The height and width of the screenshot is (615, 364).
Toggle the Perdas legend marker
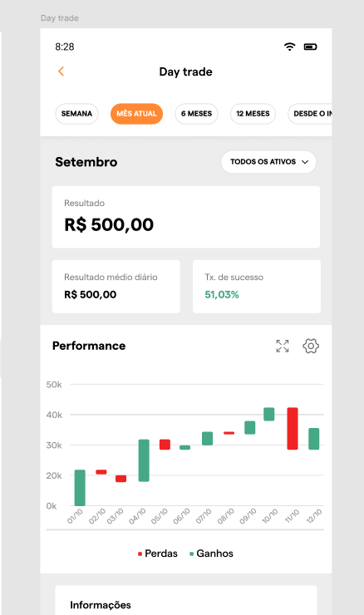coord(140,553)
